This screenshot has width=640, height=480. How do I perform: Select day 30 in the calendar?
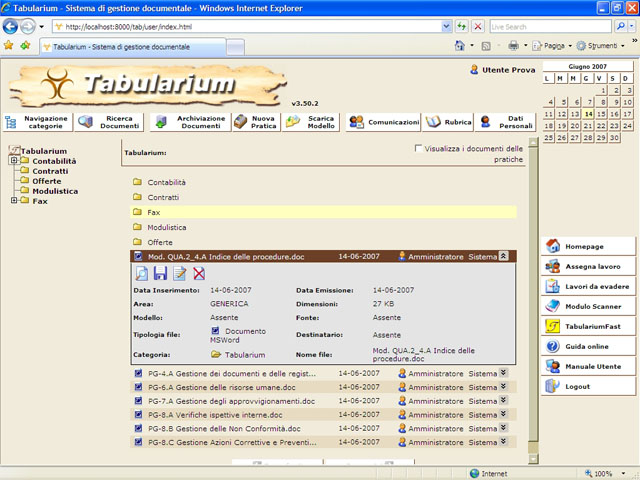point(614,138)
